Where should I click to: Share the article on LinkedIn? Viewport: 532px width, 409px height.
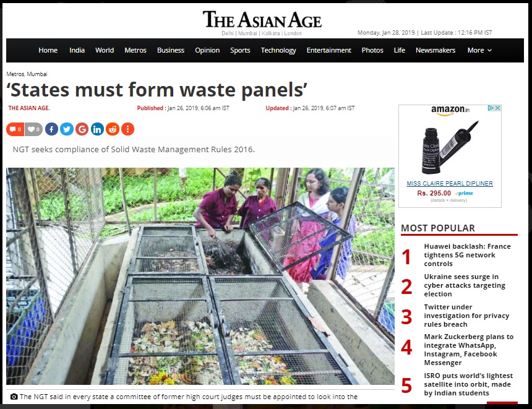pos(97,129)
